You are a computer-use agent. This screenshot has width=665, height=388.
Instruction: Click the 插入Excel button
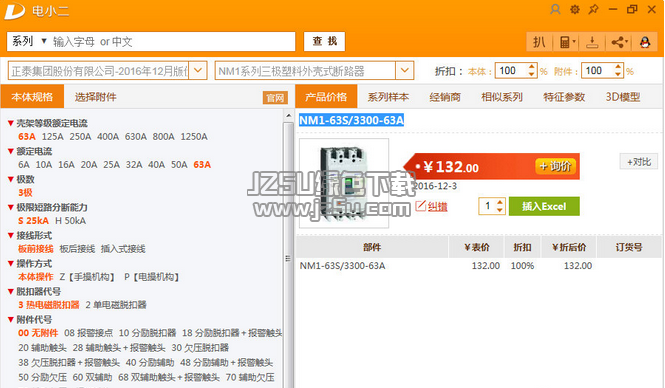(x=544, y=206)
